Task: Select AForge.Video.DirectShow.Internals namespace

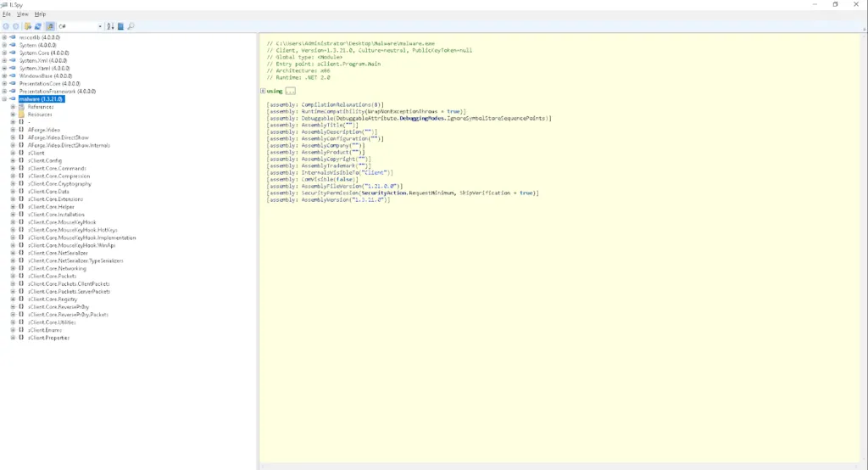Action: click(x=70, y=145)
